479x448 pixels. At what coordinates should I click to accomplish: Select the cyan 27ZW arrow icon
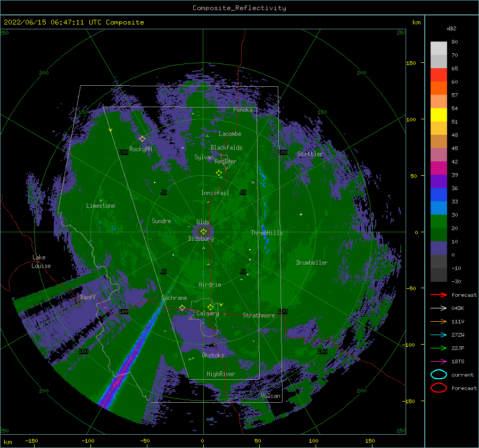tap(439, 335)
